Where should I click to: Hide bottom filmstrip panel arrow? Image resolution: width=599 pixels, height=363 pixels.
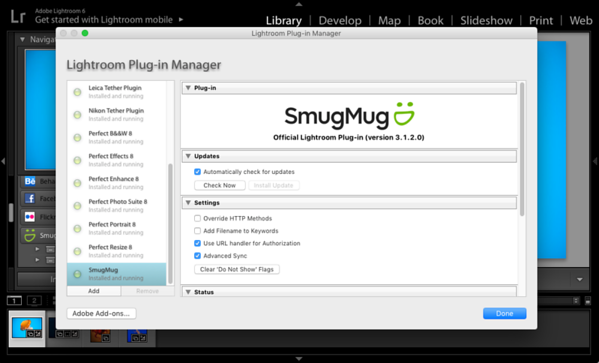pyautogui.click(x=299, y=359)
